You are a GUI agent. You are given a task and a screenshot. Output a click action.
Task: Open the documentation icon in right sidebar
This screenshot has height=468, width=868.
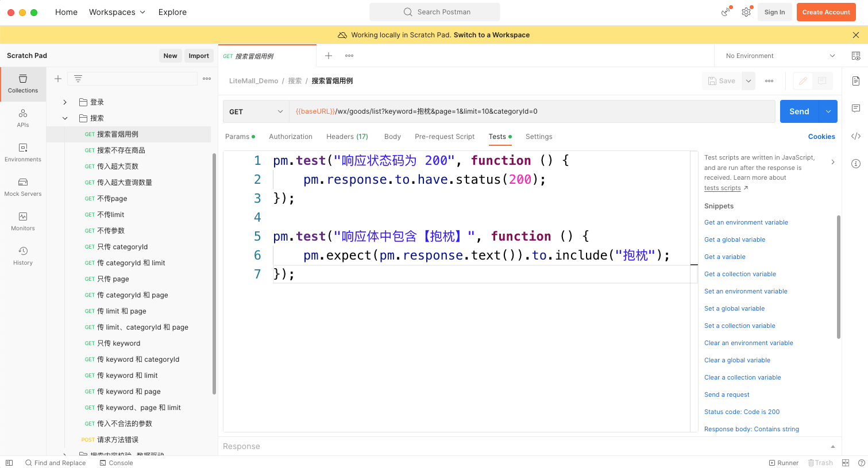(856, 81)
